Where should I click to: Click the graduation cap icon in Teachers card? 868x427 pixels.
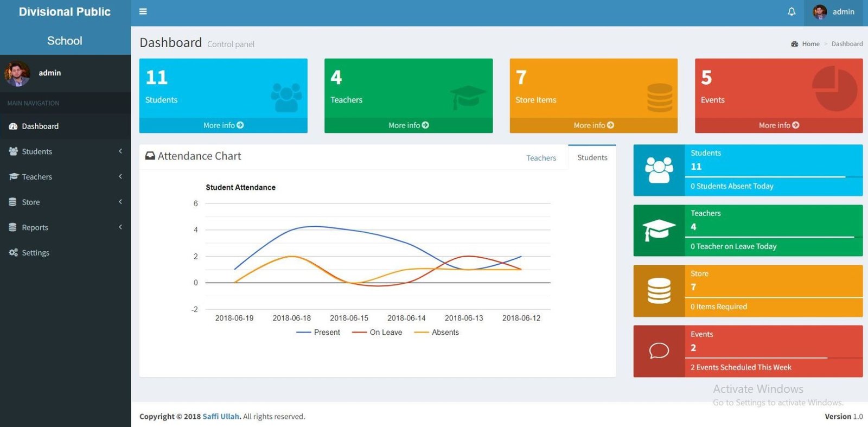[468, 97]
